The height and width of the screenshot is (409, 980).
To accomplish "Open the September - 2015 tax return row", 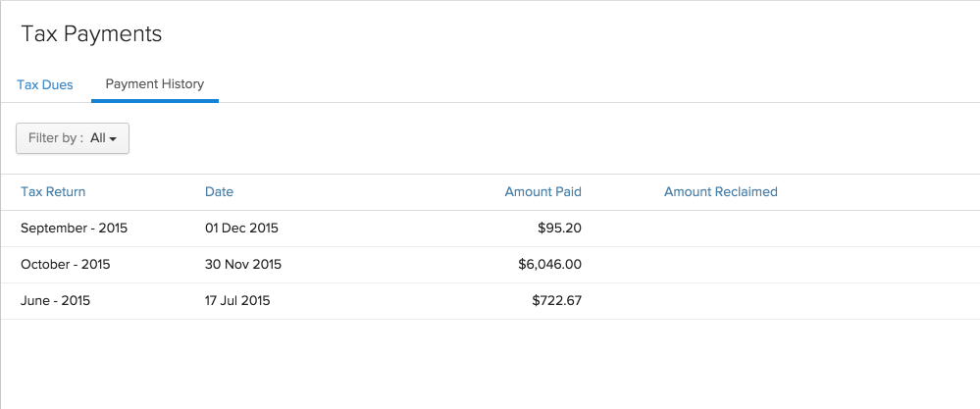I will pos(74,229).
